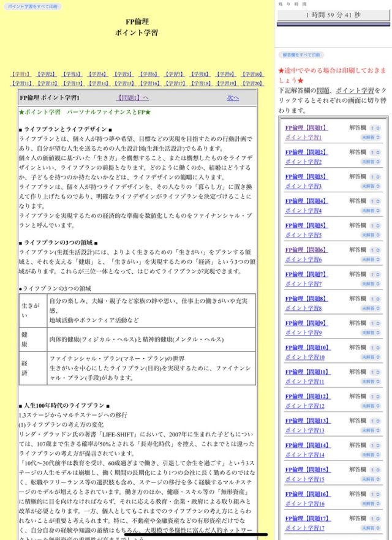Open ポイント学習7 link in the sidebar

[x=303, y=284]
